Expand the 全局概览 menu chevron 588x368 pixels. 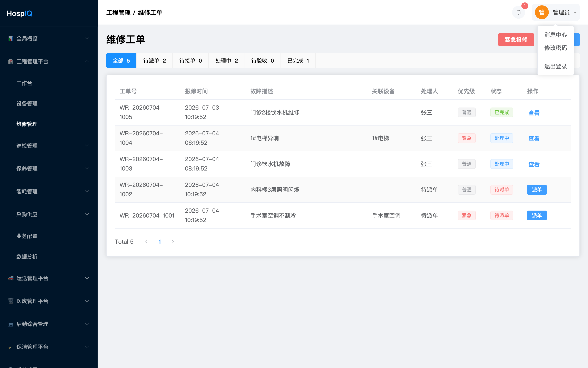(87, 38)
